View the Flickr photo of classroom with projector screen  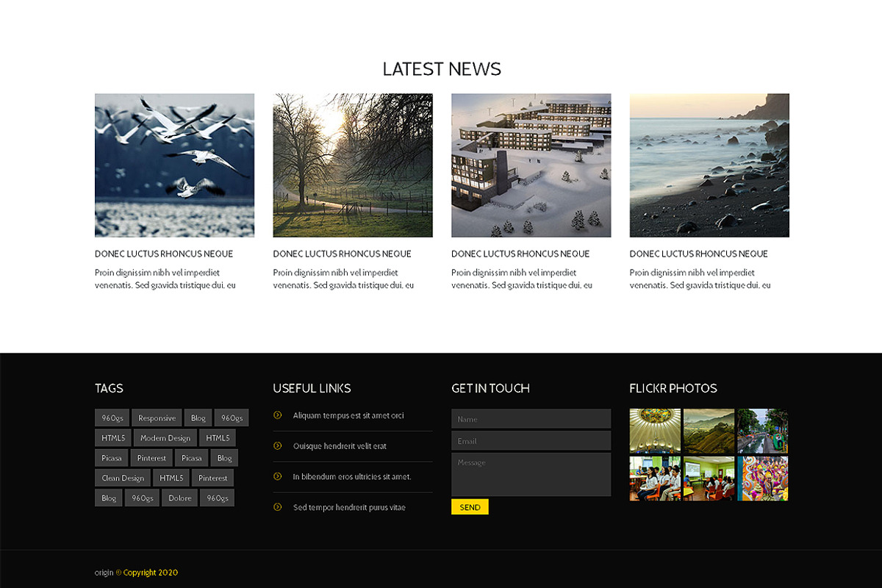coord(709,478)
